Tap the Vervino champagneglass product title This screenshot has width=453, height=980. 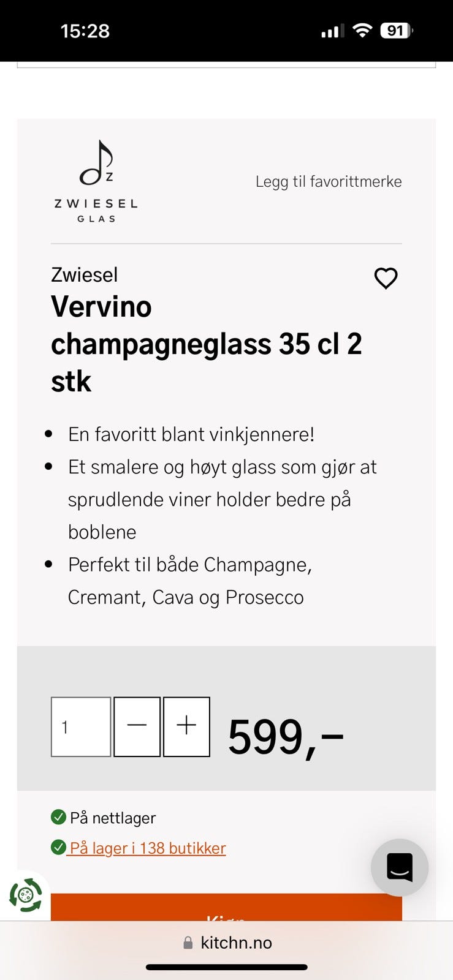coord(206,344)
